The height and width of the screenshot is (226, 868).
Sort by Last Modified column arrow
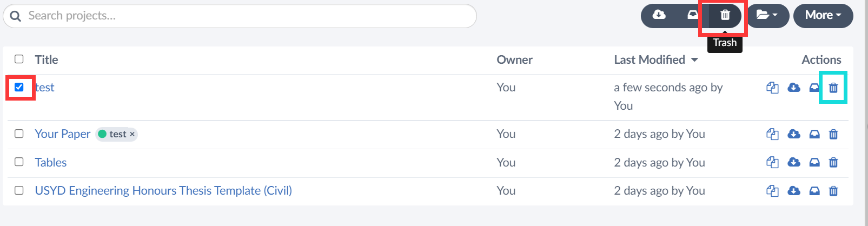coord(695,60)
